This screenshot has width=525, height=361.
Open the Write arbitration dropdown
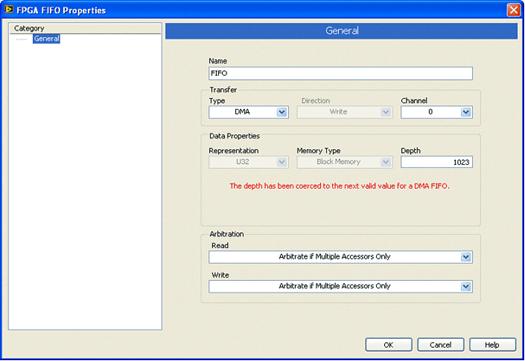click(x=341, y=287)
